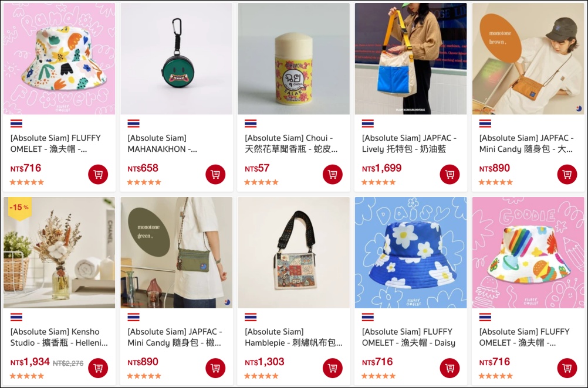Open the dried flowers diffuser product photo
Image resolution: width=588 pixels, height=388 pixels.
[59, 253]
